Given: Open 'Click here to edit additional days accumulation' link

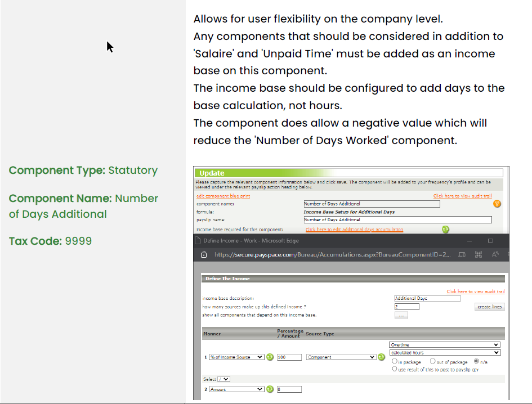Looking at the screenshot, I should coord(354,230).
